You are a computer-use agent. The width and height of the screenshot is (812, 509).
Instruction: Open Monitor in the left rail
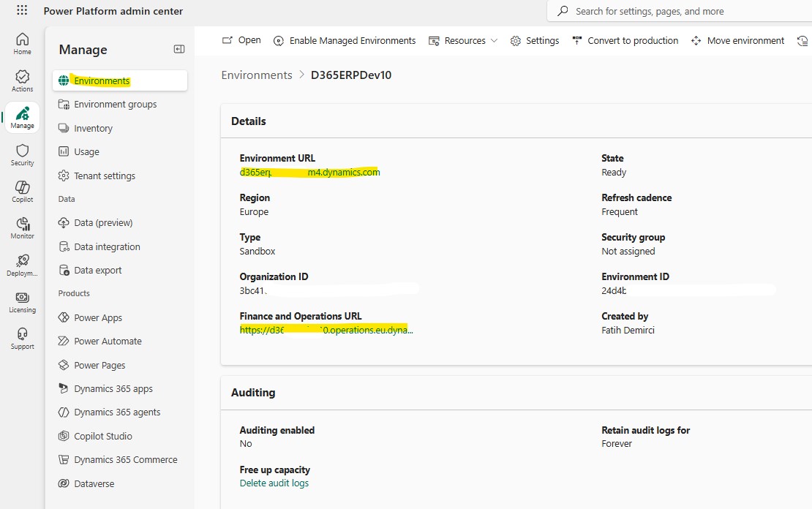click(22, 228)
